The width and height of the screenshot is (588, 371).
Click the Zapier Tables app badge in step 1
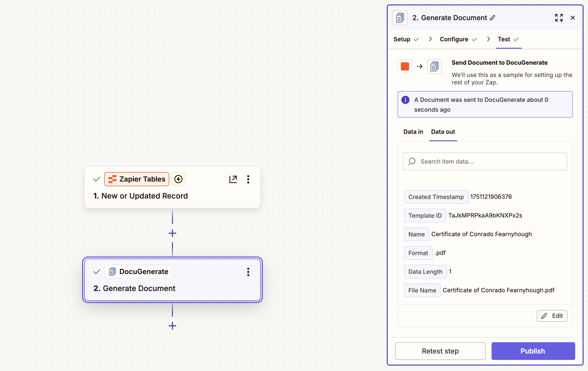click(x=137, y=179)
